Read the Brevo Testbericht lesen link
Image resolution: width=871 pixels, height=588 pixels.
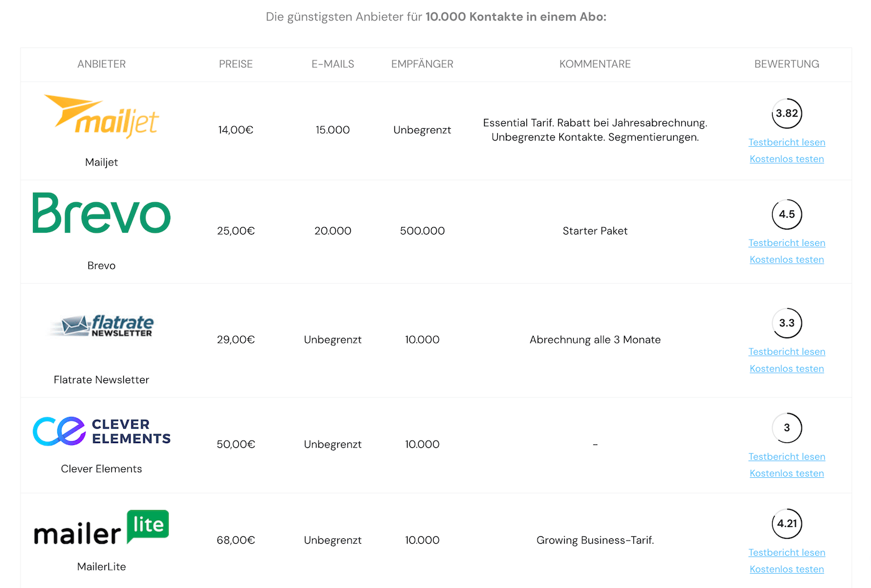click(x=787, y=243)
